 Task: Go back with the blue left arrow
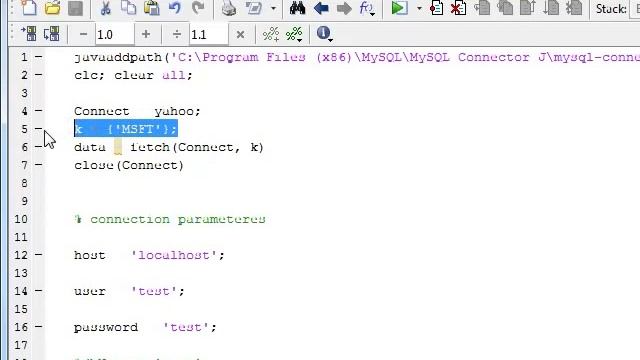tap(321, 8)
